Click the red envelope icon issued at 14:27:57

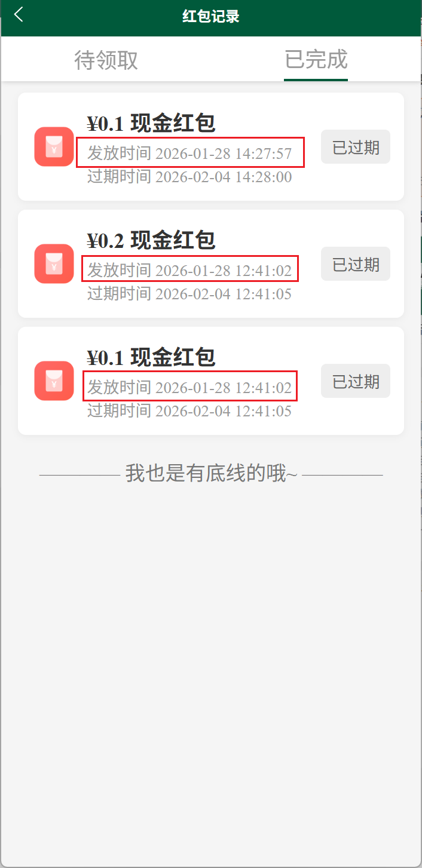tap(54, 146)
